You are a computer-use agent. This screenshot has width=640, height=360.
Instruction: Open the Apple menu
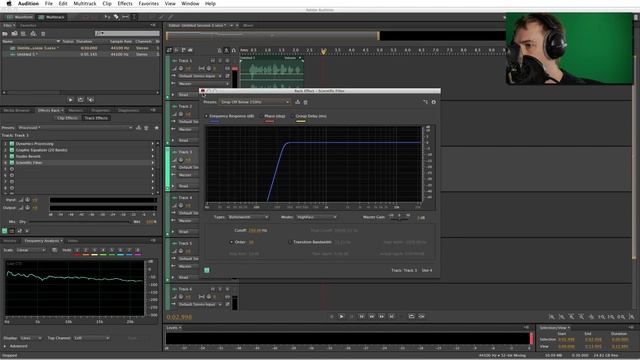(x=9, y=4)
